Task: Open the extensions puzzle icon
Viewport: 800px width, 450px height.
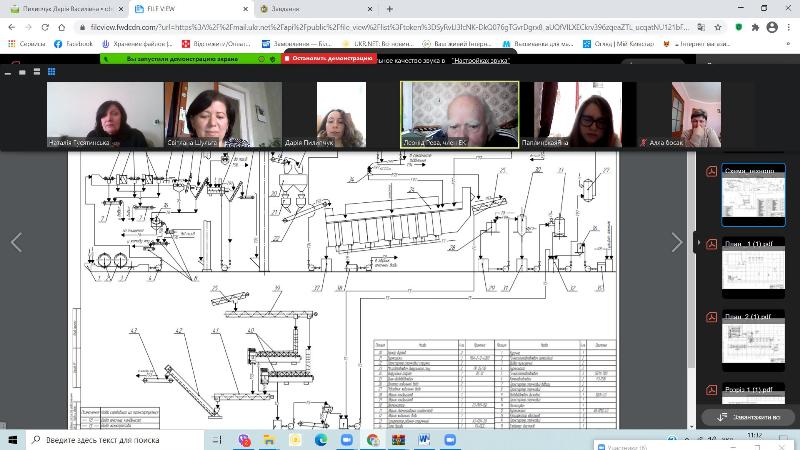Action: coord(755,27)
